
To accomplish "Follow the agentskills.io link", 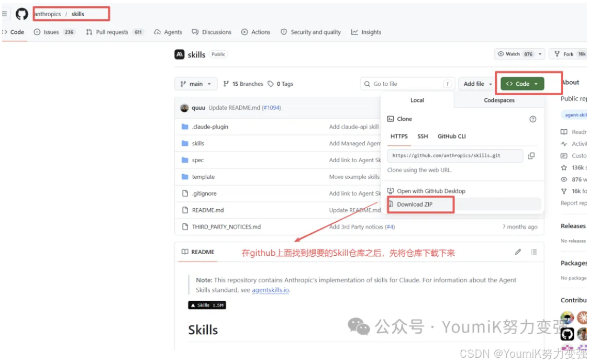I will coord(271,290).
